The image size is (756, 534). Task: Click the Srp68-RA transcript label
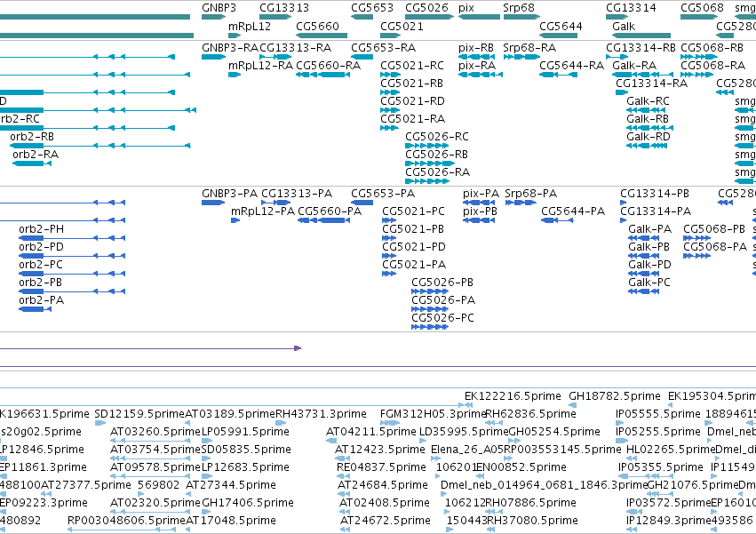click(529, 48)
